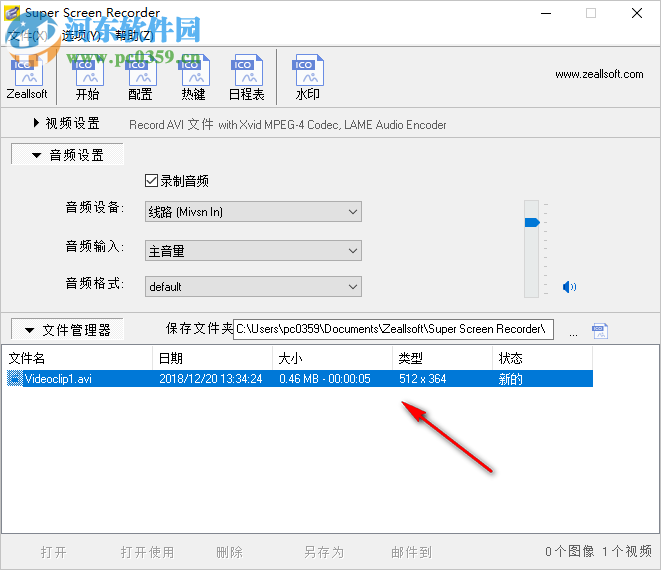Click the date 2018/12/20 13:34:24
The height and width of the screenshot is (570, 661).
(x=211, y=379)
